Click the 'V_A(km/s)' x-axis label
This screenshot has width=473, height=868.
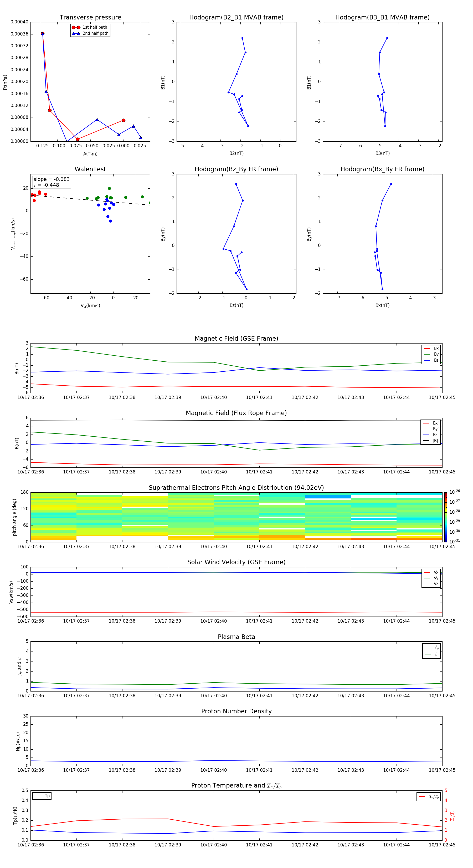click(x=90, y=306)
